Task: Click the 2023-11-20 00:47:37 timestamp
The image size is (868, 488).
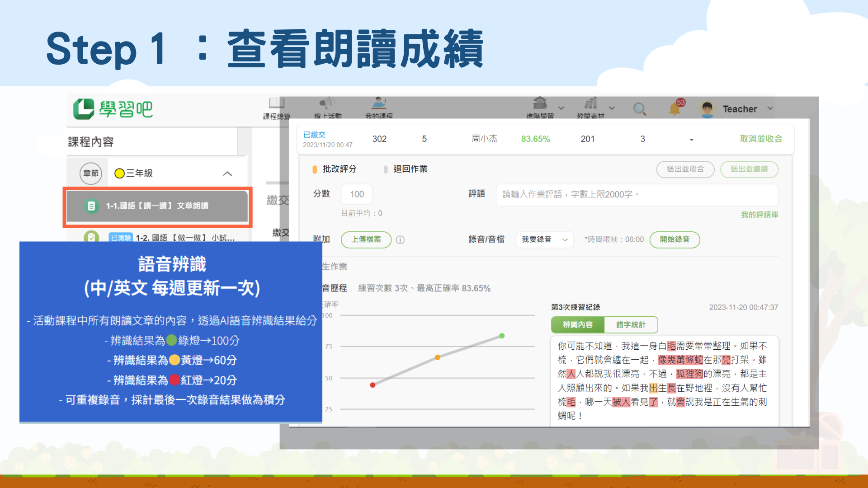Action: 744,307
